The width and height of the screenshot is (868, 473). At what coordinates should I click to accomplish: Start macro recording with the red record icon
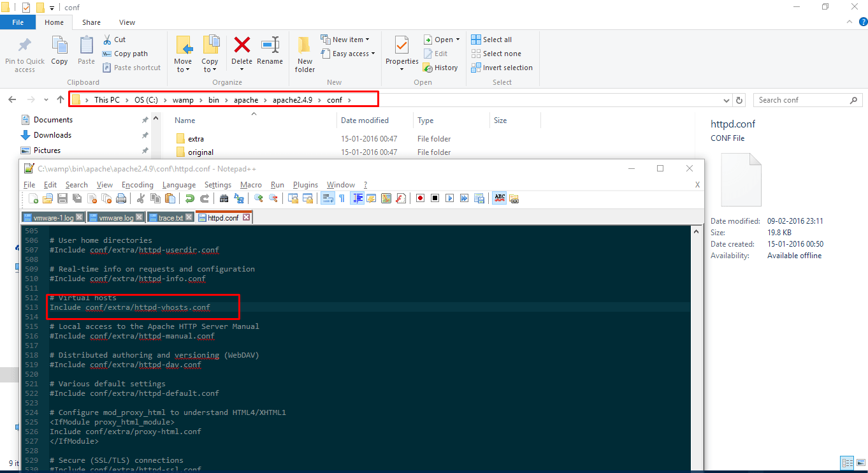coord(420,198)
